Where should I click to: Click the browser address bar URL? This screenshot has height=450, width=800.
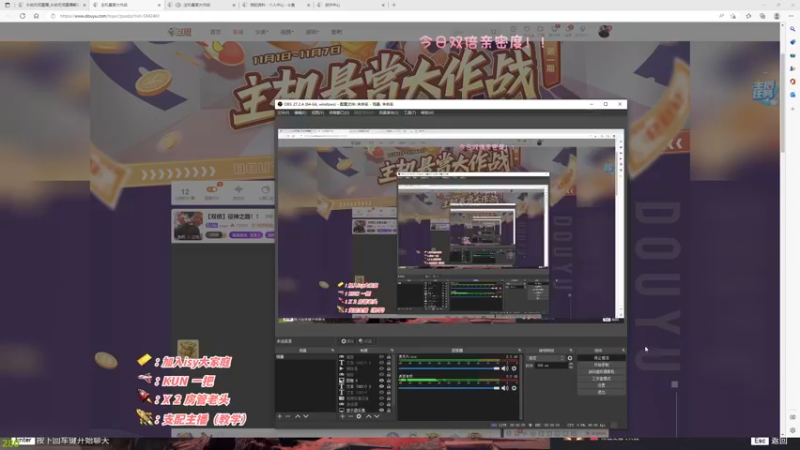110,16
